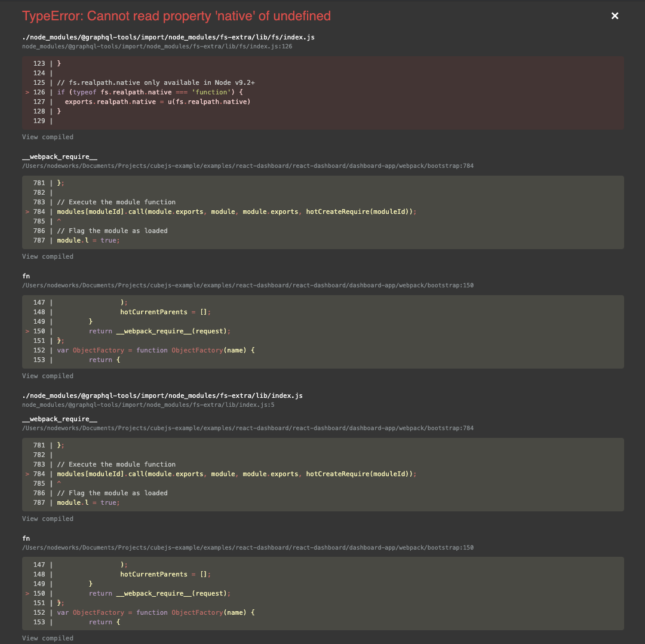The height and width of the screenshot is (644, 645).
Task: Open second webpack/bootstrap:784 file path
Action: click(248, 428)
